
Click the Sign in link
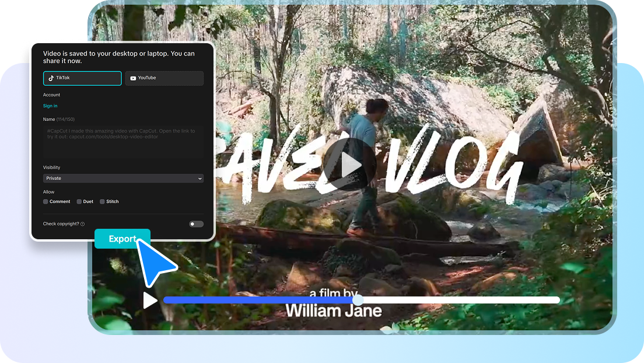click(x=50, y=106)
